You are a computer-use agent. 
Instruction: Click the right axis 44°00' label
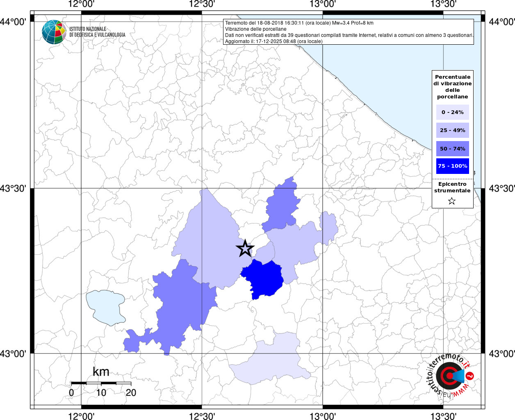[x=501, y=21]
